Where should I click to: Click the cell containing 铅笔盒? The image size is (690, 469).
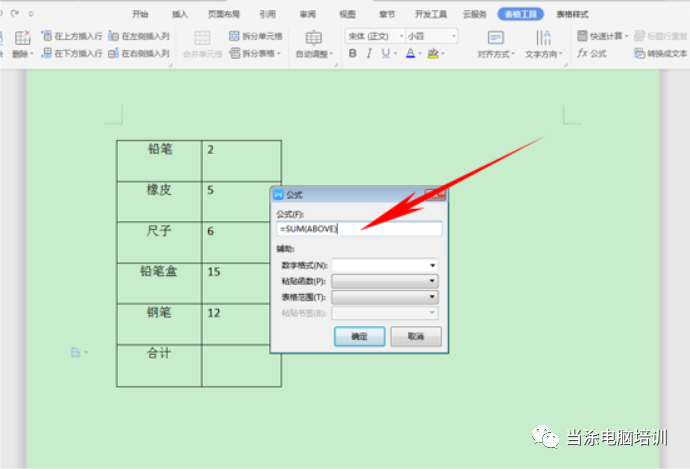point(159,283)
